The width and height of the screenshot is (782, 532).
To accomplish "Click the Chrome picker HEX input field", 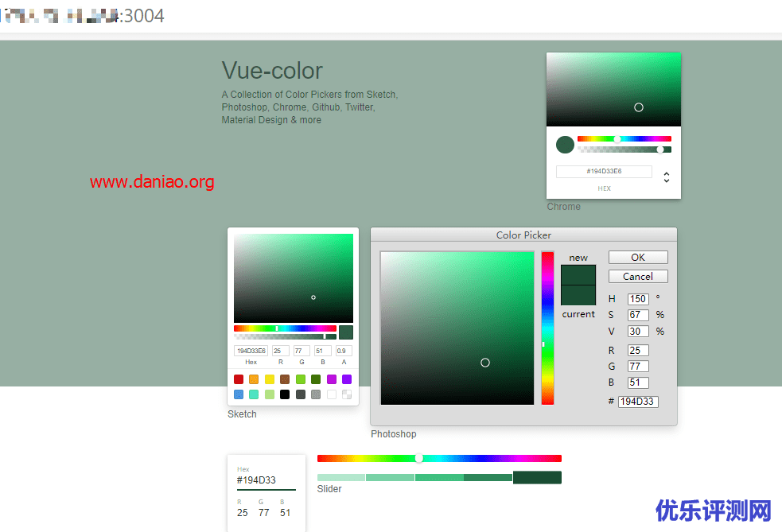I will (604, 172).
